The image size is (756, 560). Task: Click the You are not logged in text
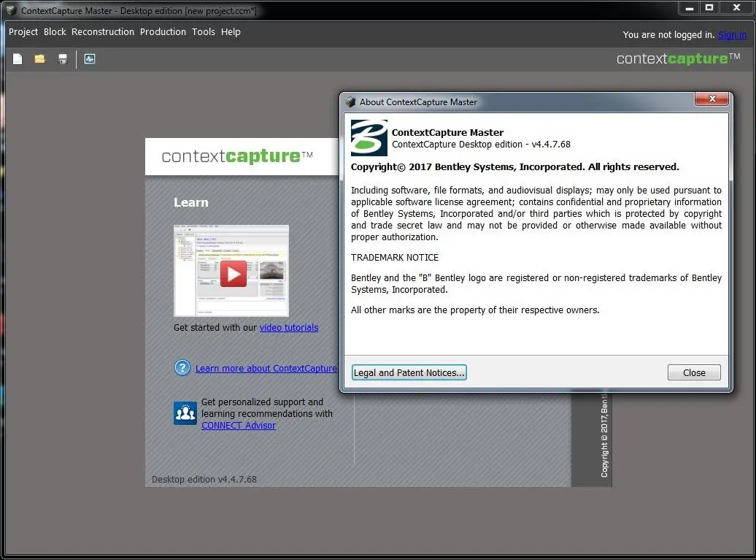click(x=668, y=35)
